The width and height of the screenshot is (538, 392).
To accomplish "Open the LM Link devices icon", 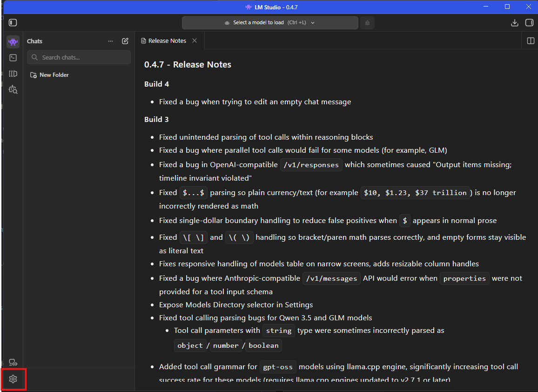I will point(13,363).
